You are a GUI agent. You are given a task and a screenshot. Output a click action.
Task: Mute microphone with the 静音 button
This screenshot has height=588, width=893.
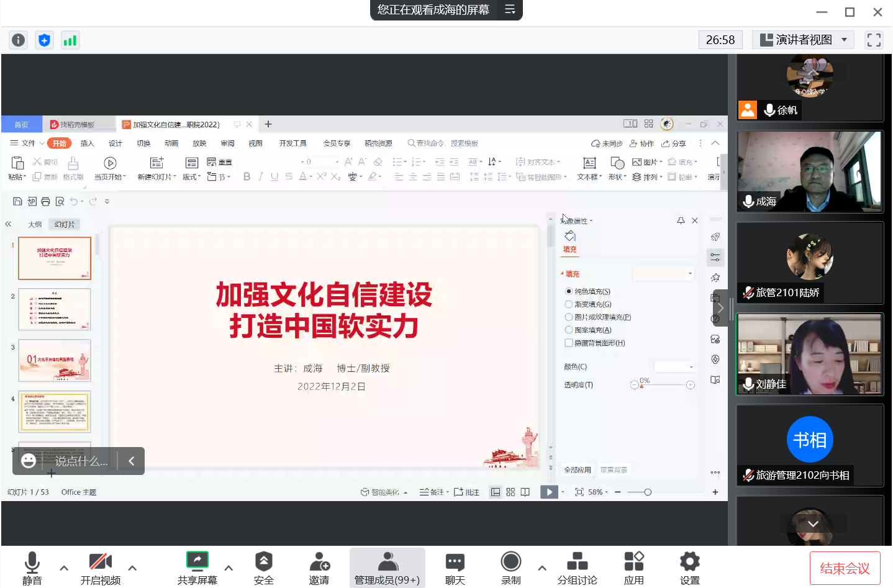32,568
